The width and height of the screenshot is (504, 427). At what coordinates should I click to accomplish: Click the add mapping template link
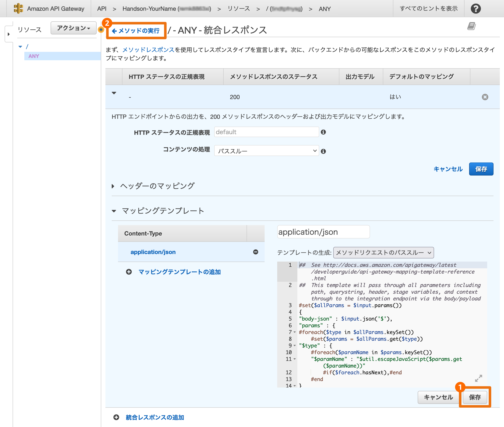pyautogui.click(x=180, y=272)
